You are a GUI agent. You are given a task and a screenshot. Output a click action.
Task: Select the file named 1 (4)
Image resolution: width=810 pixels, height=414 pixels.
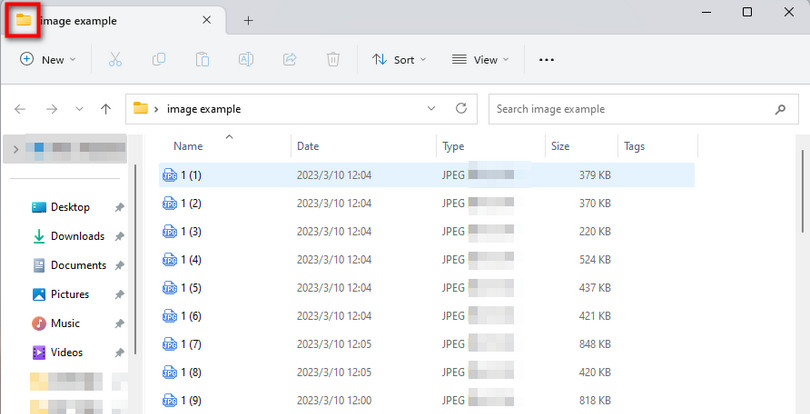point(191,260)
